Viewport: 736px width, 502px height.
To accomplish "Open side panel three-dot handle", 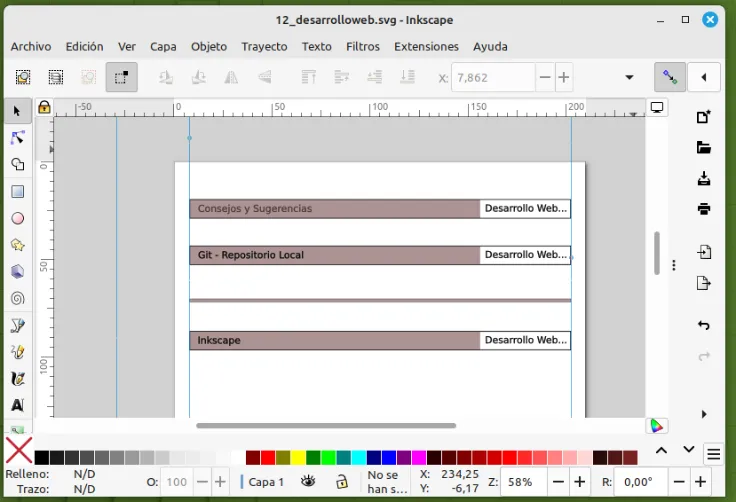I will coord(674,265).
